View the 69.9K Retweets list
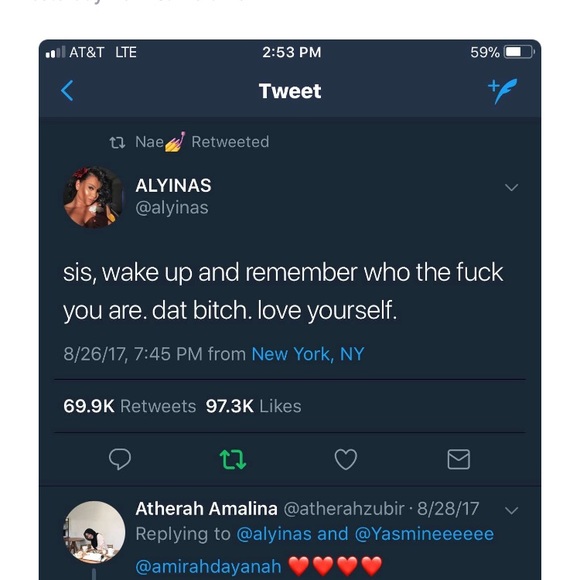Viewport: 580px width, 580px height. (129, 406)
